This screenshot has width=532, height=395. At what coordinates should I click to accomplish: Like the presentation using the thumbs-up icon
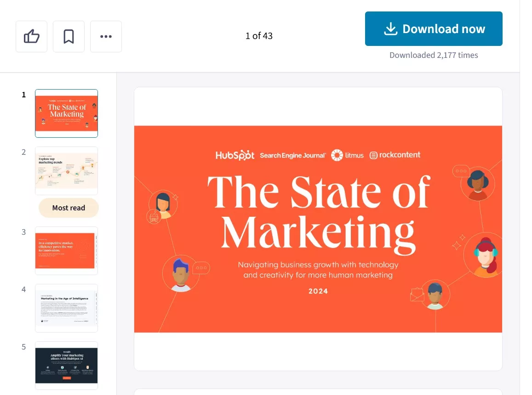click(x=31, y=36)
